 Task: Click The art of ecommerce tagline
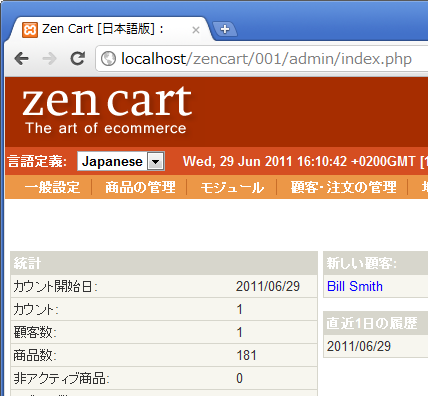coord(106,128)
